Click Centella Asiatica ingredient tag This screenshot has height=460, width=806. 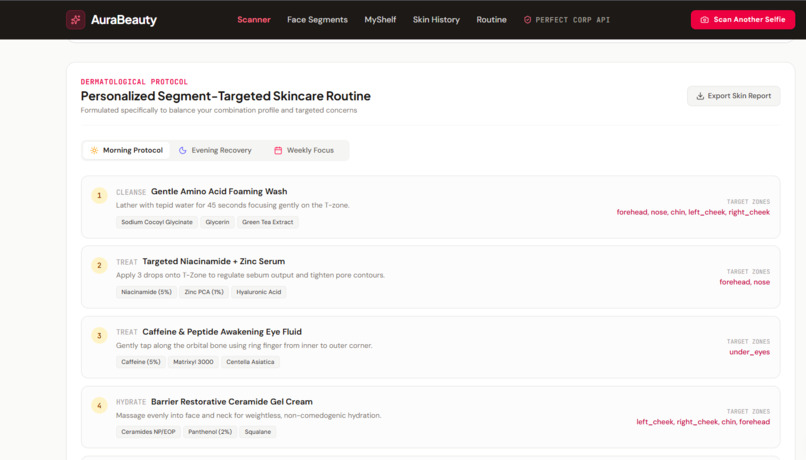click(250, 362)
